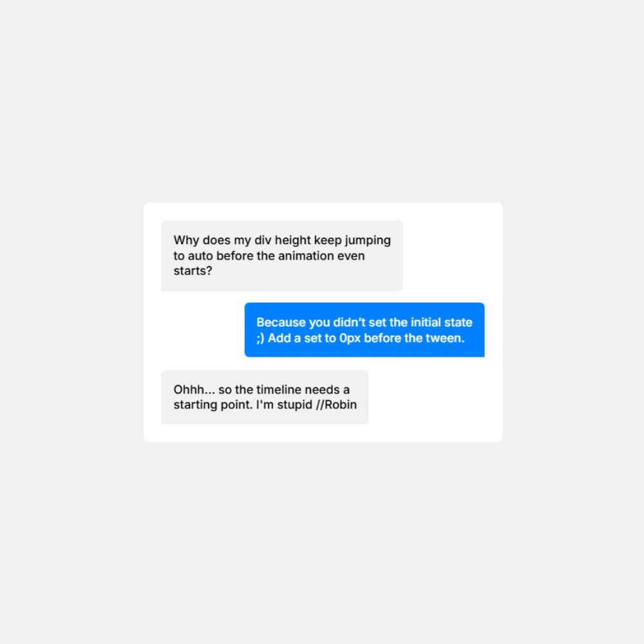Click the "//Robin" signature text
The image size is (644, 644).
click(x=336, y=405)
